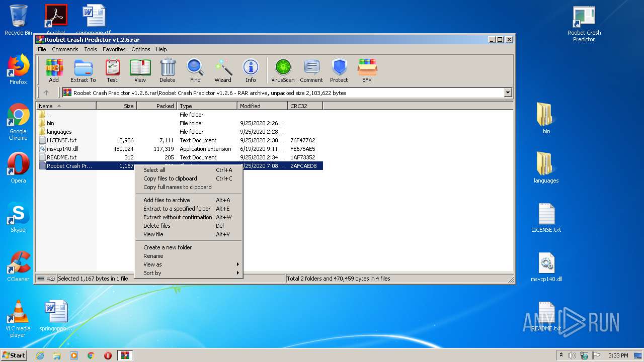Open msvcp140.dll desktop file
644x362 pixels.
pos(546,267)
